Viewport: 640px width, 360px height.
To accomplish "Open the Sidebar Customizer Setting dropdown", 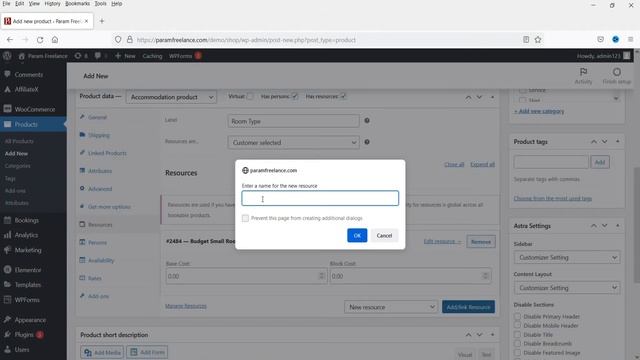I will tap(567, 258).
